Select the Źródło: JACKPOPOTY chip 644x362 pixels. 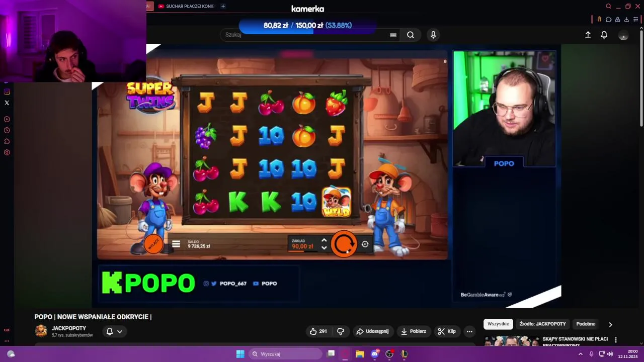coord(542,324)
